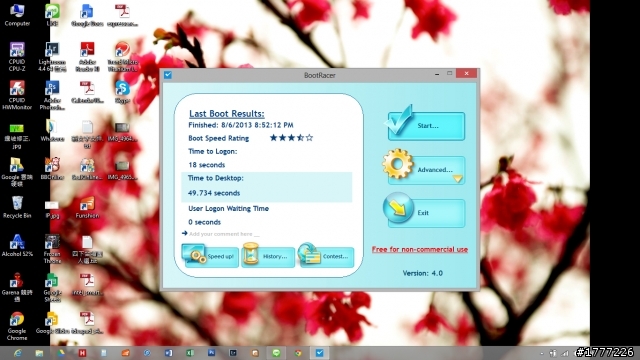Open File Explorer from the taskbar
Image resolution: width=640 pixels, height=360 pixels.
(x=39, y=353)
